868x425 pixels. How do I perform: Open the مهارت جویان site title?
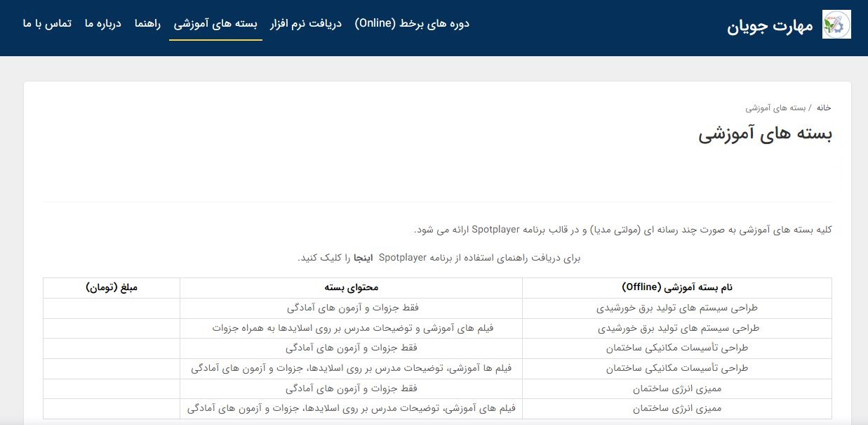[770, 25]
